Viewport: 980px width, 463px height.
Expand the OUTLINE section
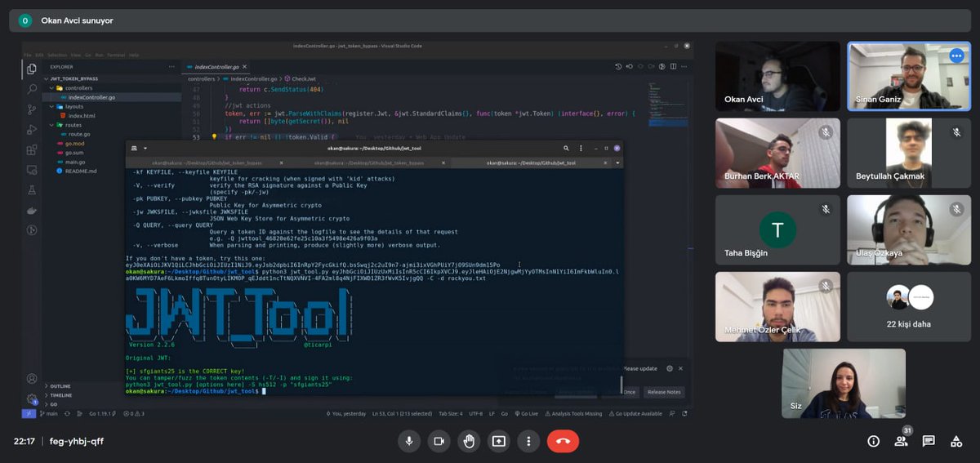click(60, 385)
